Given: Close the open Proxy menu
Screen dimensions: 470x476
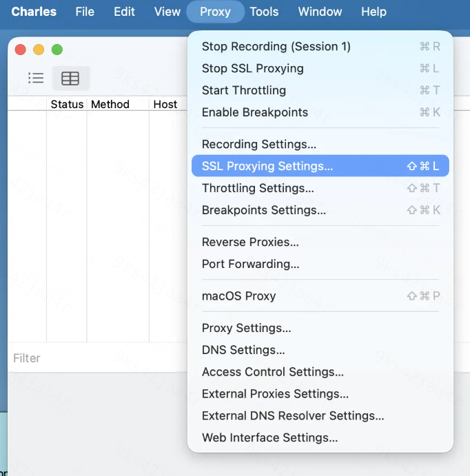Looking at the screenshot, I should [215, 12].
